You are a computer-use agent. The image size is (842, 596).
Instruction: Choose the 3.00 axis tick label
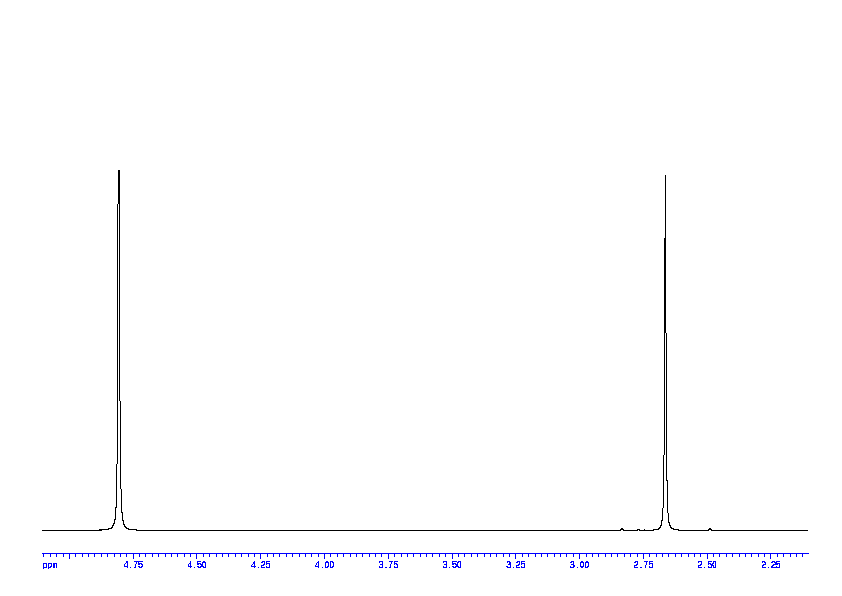point(579,565)
